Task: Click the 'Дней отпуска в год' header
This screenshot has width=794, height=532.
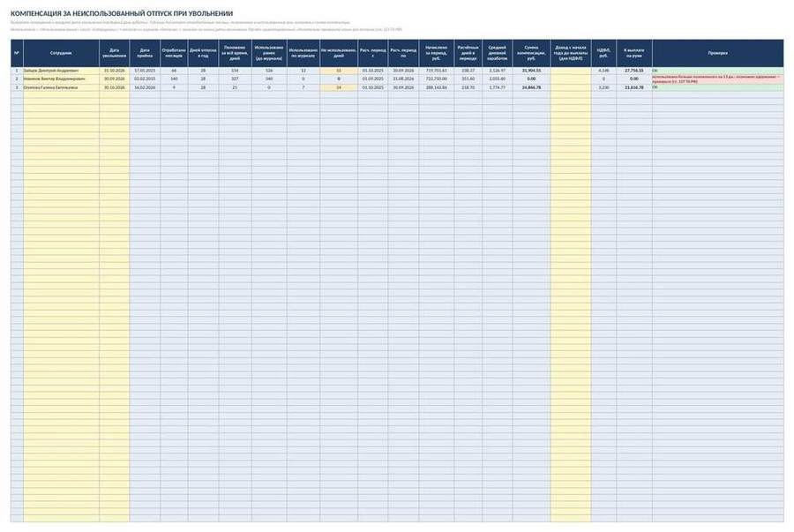Action: (203, 53)
